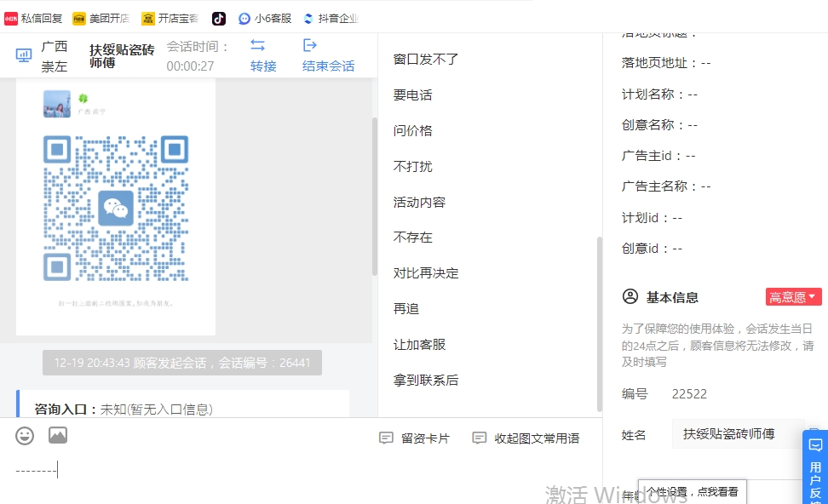Screen dimensions: 828x504
Task: Click the customer name 扶绥贴瓷砖师傅 in header
Action: point(122,56)
